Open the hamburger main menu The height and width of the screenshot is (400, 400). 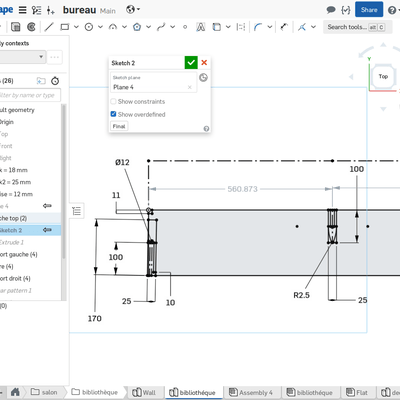pos(22,10)
